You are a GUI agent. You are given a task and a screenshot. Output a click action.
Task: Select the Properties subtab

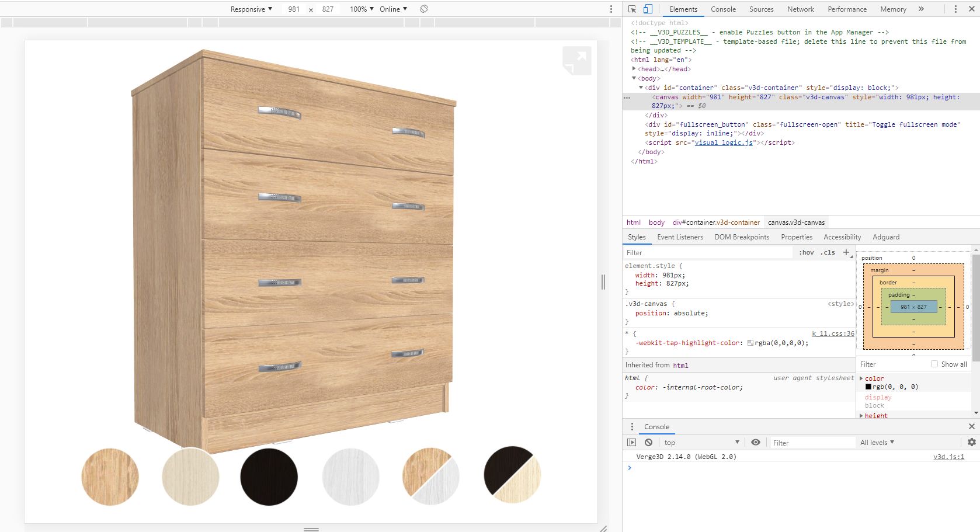pyautogui.click(x=797, y=237)
